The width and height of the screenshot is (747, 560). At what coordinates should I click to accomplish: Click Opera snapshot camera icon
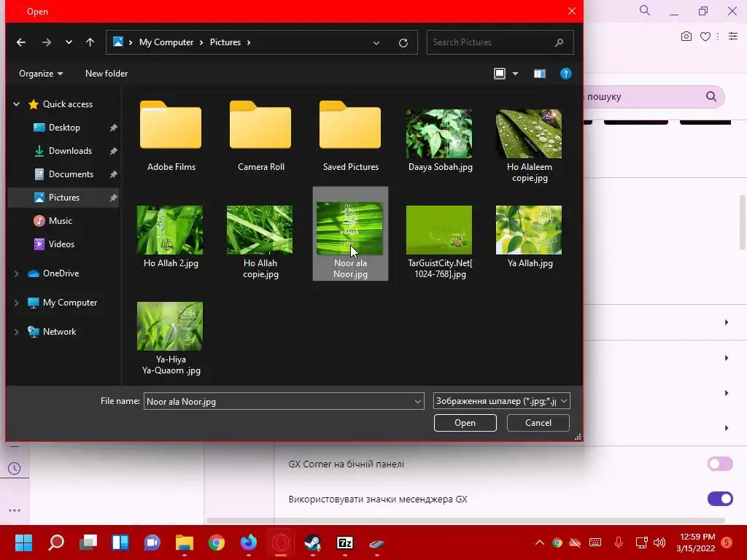686,36
